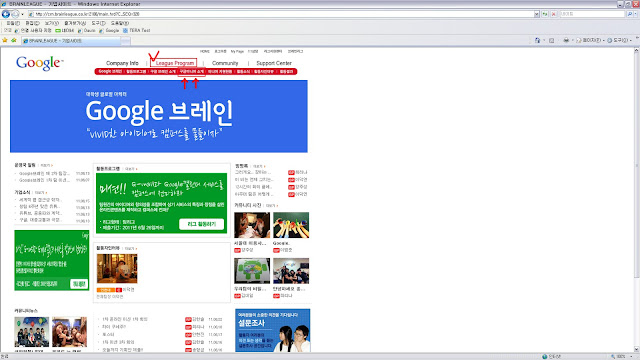
Task: Open the first menu in the IE menu bar (파일)
Action: pos(13,23)
